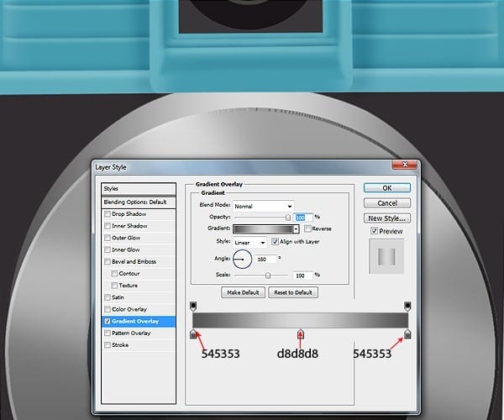Open the gradient Style Linear dropdown
The image size is (504, 420).
249,242
